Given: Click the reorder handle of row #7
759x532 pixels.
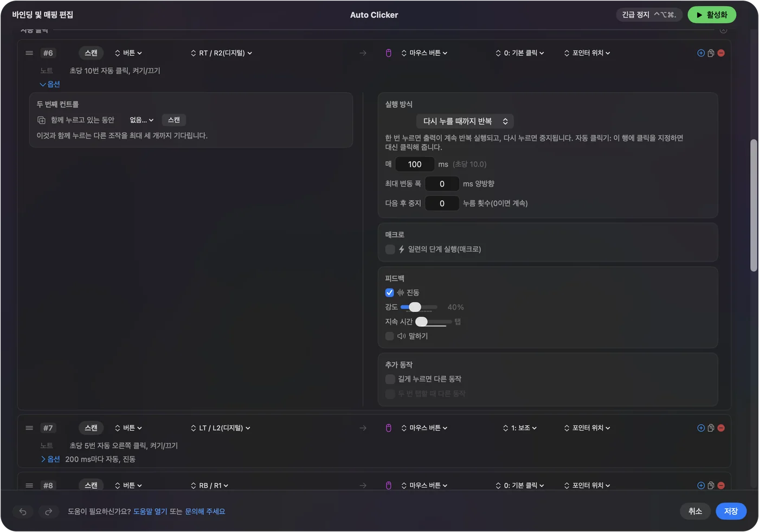Looking at the screenshot, I should [29, 428].
